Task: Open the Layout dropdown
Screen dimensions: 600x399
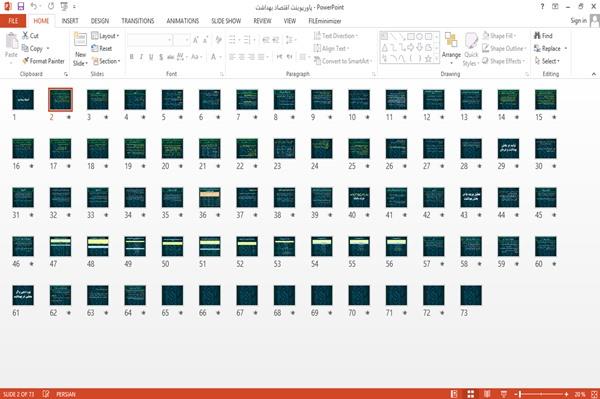Action: 105,36
